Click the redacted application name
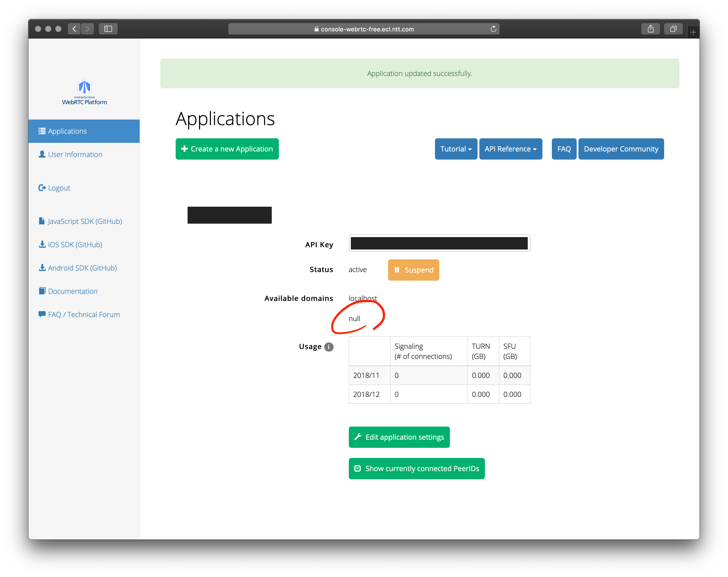Screen dimensions: 728x577 (230, 215)
